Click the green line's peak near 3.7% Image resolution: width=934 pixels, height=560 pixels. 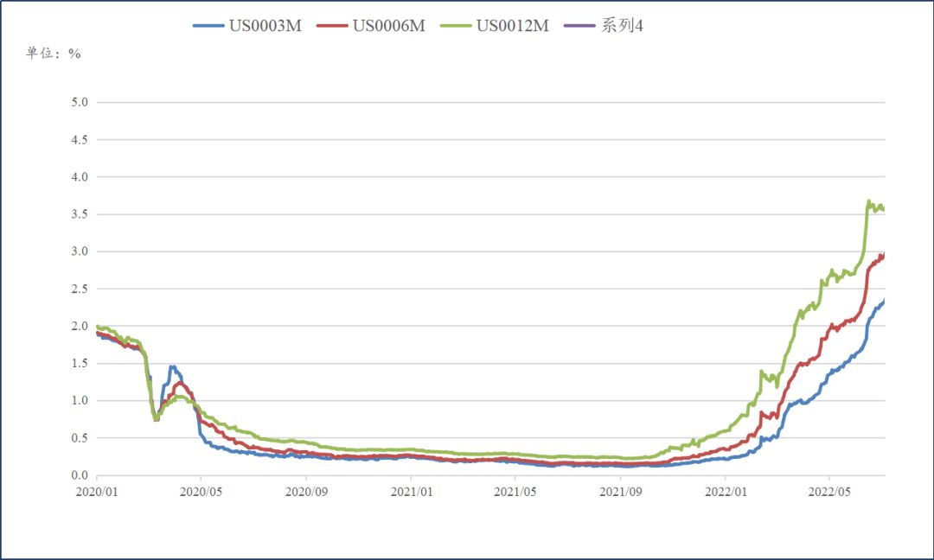tap(868, 201)
